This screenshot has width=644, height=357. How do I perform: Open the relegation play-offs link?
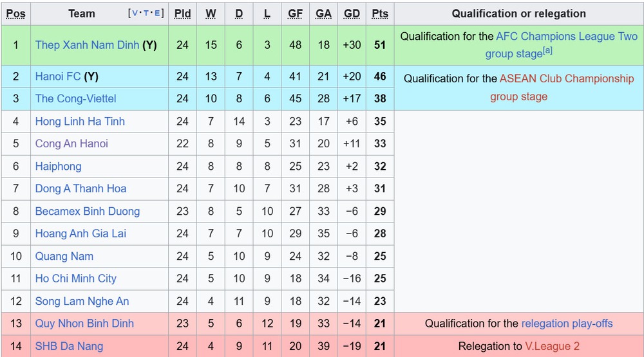tap(567, 324)
